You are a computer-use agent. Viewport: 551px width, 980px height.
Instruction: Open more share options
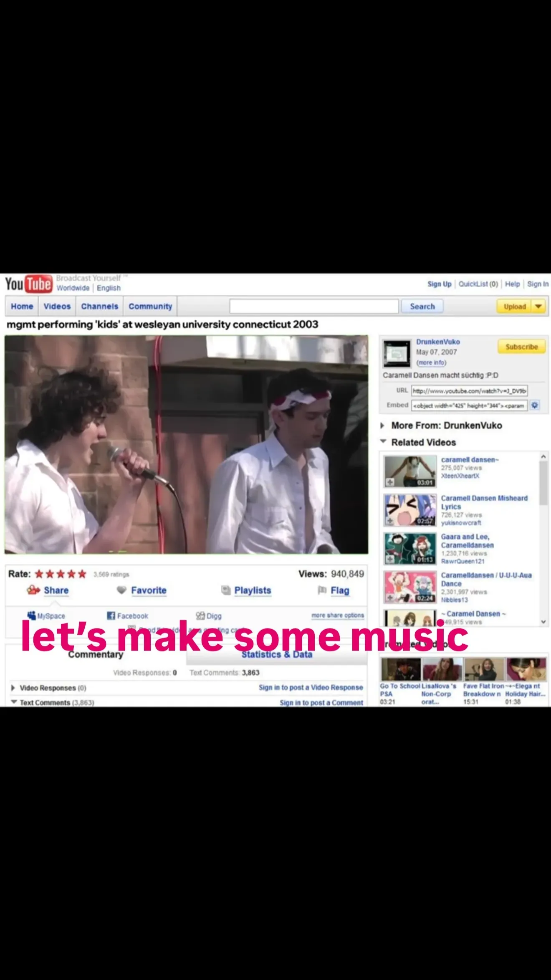pyautogui.click(x=337, y=615)
